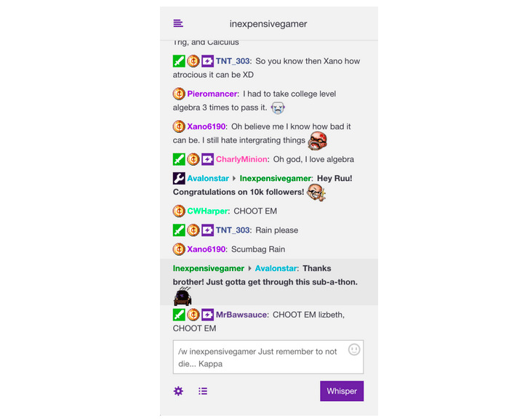
Task: Click MrBawsauce's purple turbo badge
Action: [x=207, y=315]
